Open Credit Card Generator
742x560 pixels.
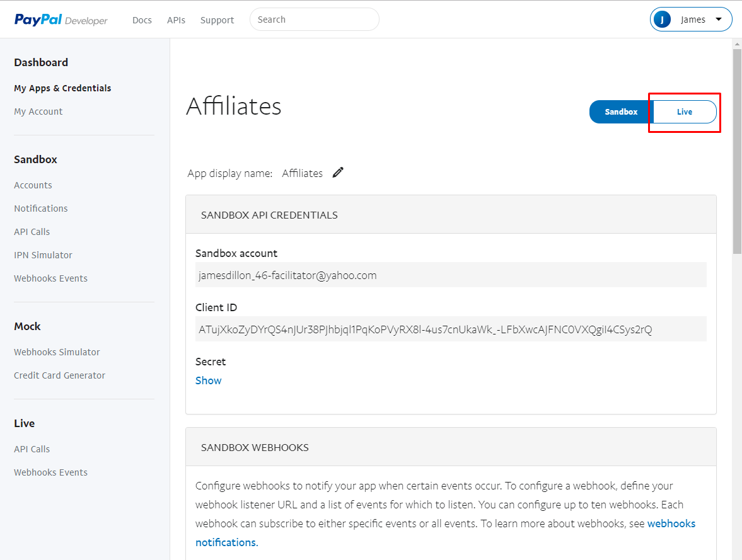tap(60, 375)
